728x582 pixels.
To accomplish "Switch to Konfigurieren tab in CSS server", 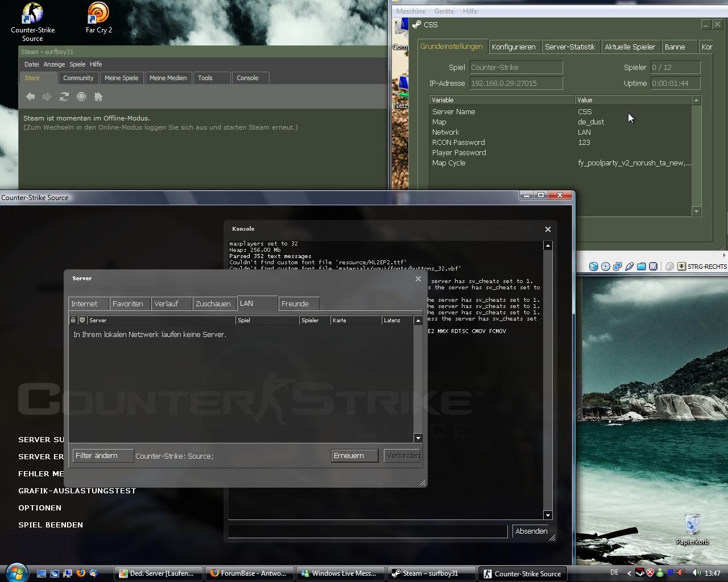I will pos(514,47).
